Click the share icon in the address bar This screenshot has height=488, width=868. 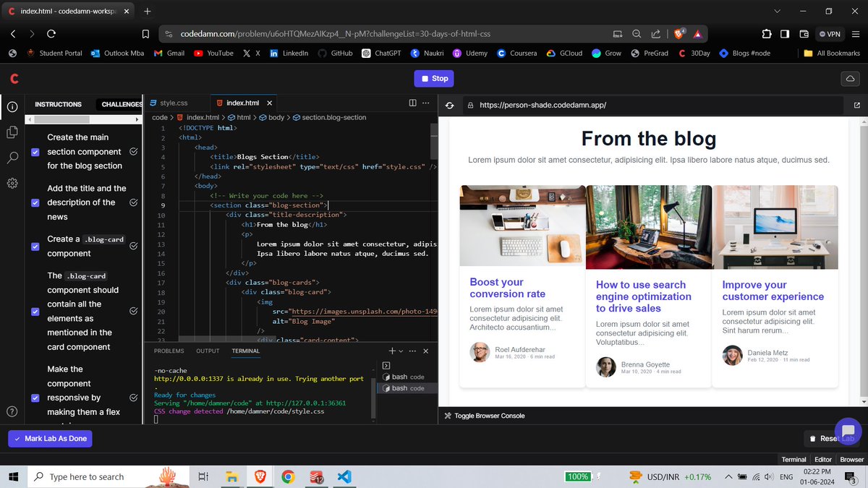[655, 33]
